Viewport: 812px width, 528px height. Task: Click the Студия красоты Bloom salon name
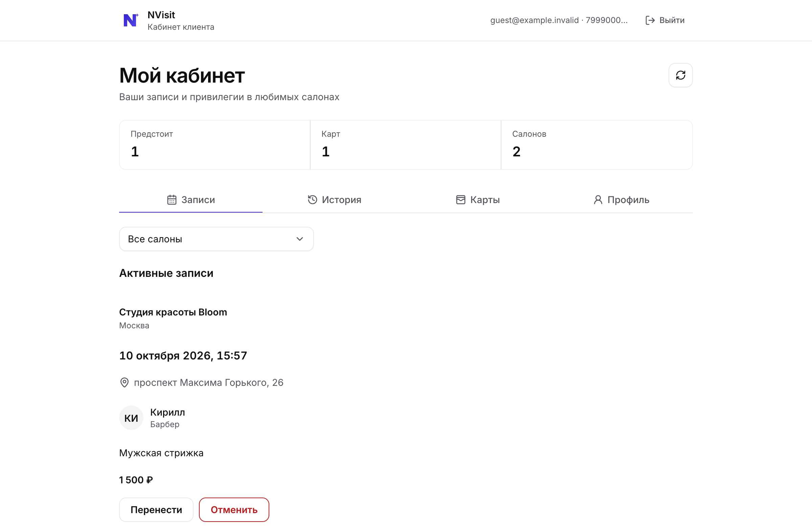pyautogui.click(x=173, y=312)
